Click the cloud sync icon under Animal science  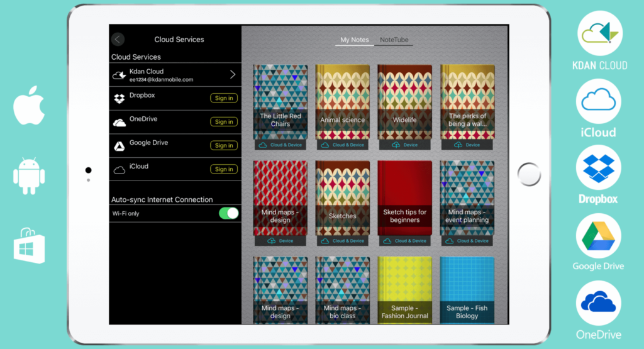pyautogui.click(x=325, y=145)
